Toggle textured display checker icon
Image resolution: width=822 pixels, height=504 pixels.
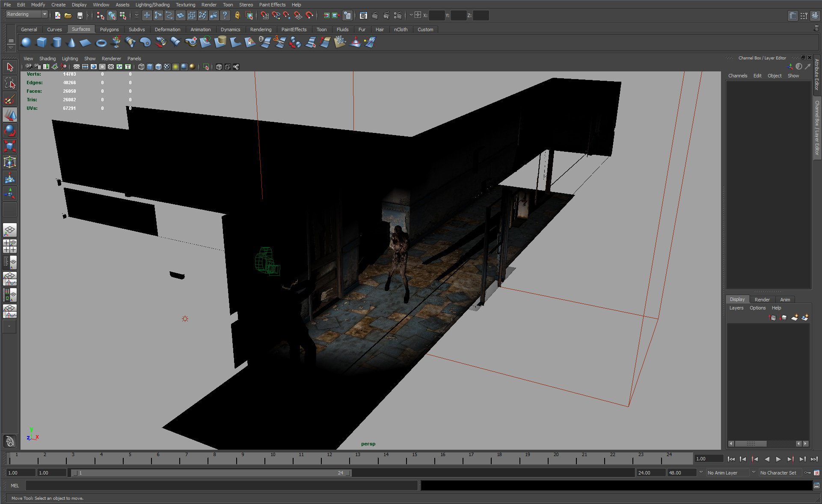click(167, 67)
